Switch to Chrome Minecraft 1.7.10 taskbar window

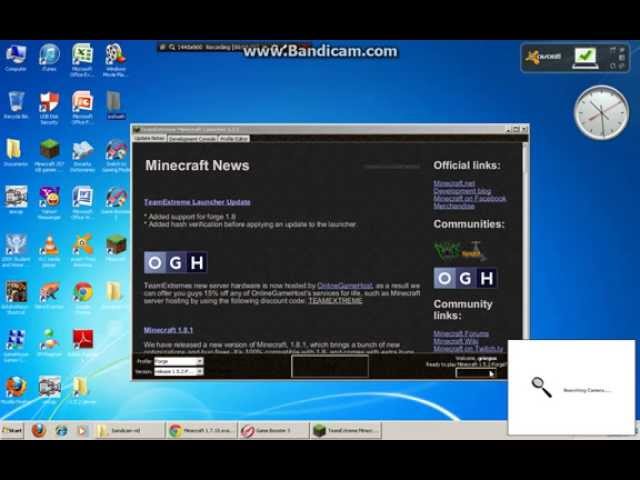(202, 431)
